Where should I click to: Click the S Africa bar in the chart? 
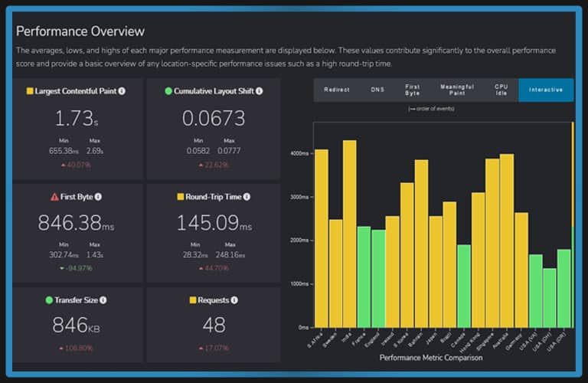(x=322, y=238)
